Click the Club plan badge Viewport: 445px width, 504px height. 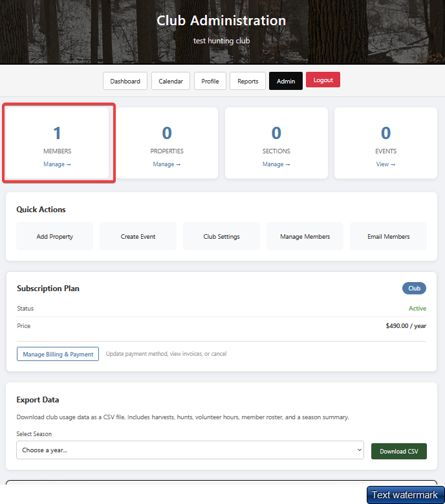414,289
